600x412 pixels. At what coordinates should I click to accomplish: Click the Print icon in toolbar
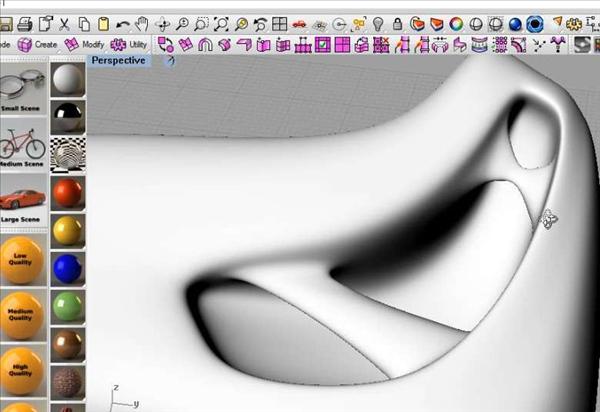point(25,24)
